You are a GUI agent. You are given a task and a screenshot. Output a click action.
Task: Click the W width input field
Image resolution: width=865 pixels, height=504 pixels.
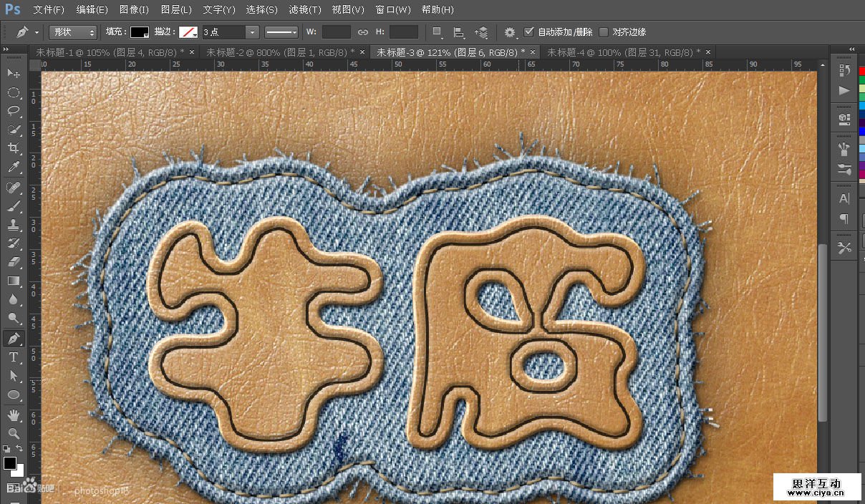pyautogui.click(x=336, y=32)
